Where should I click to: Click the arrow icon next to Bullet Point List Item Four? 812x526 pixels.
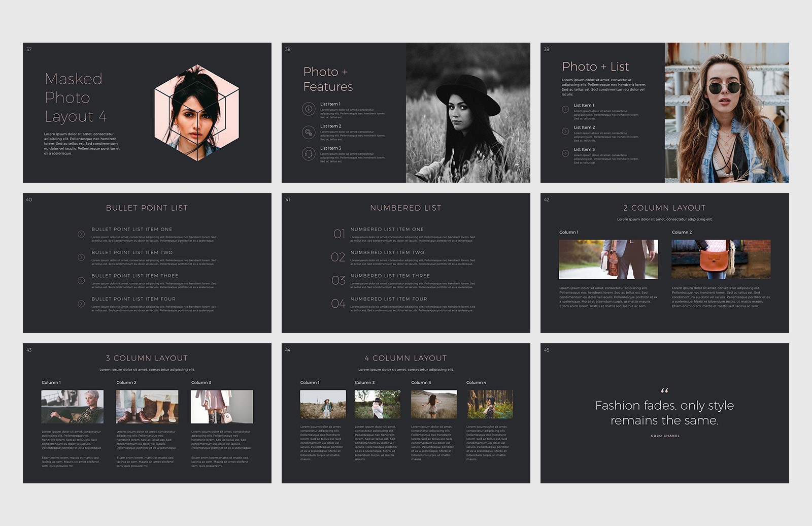(x=80, y=303)
